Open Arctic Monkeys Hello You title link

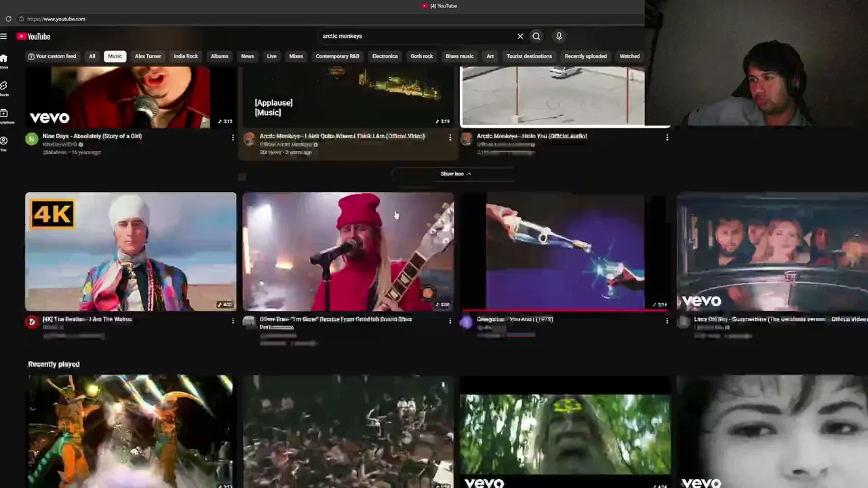click(532, 136)
